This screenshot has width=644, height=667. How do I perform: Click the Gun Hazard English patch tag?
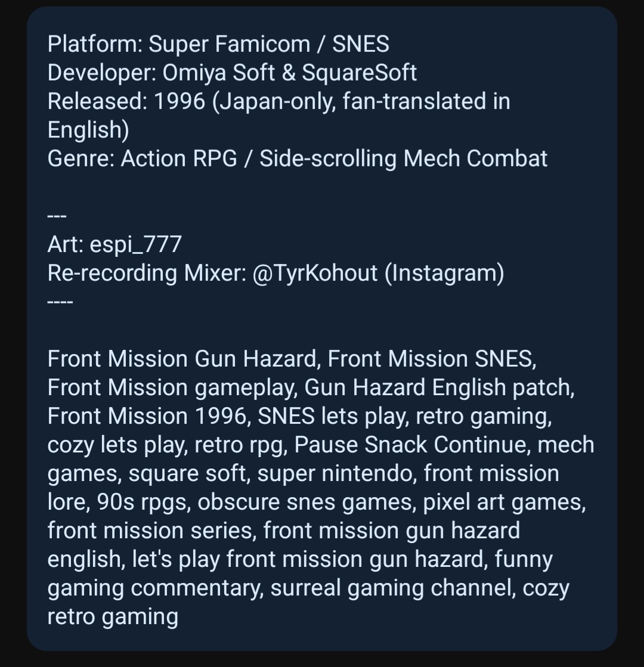tap(438, 387)
